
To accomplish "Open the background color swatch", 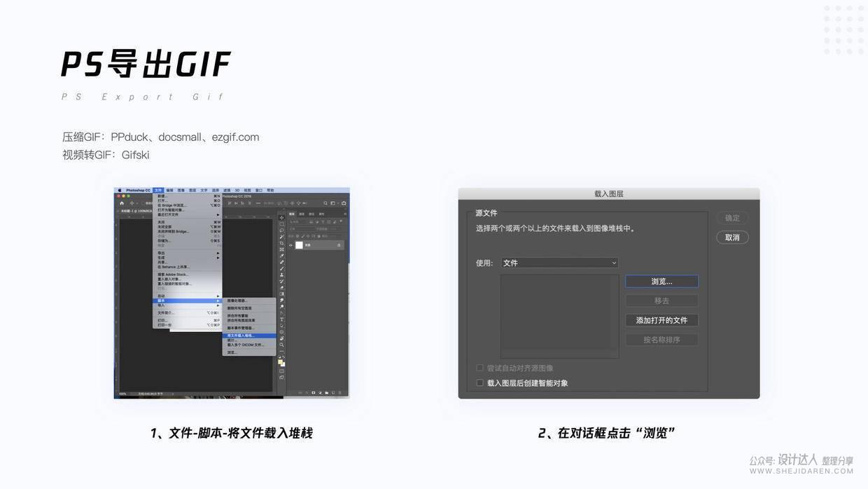I will tap(283, 365).
